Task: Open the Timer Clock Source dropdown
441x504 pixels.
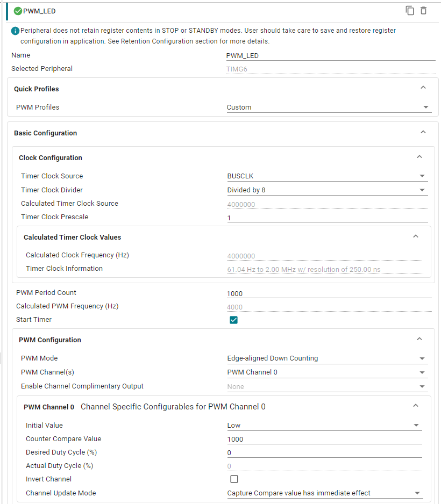Action: click(x=328, y=176)
